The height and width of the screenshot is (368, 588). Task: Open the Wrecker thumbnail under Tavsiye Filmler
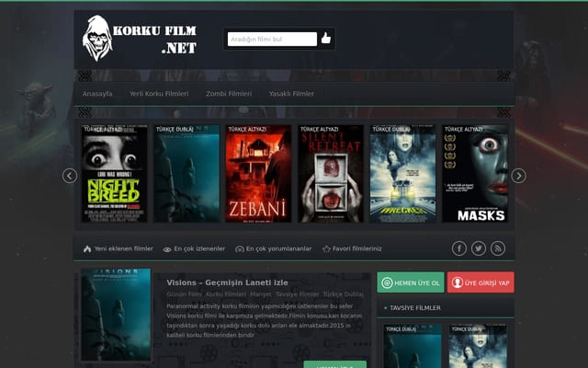478,346
